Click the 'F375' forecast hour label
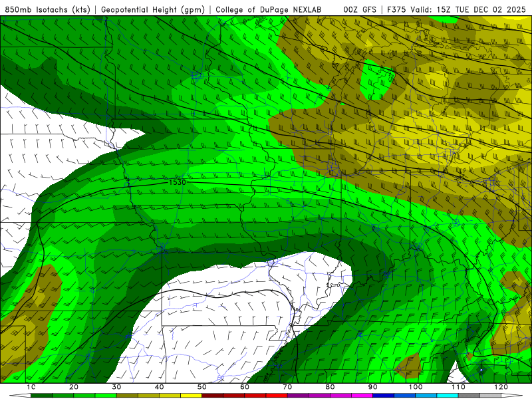This screenshot has width=532, height=399. pos(397,9)
